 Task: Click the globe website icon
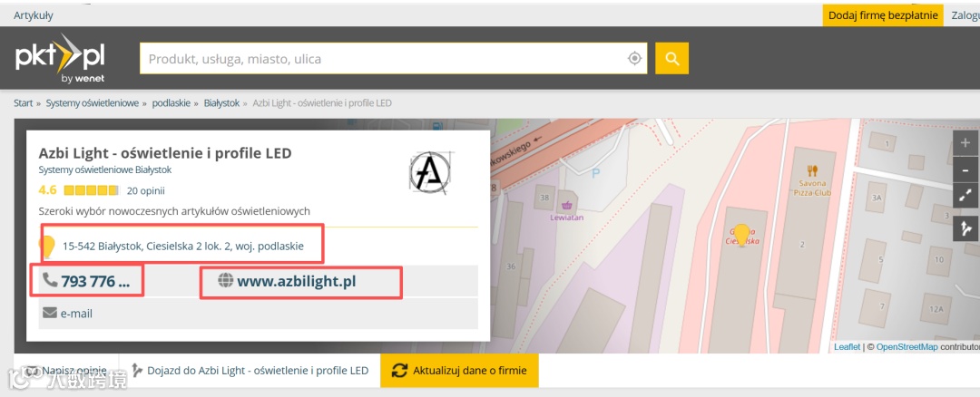click(x=226, y=280)
